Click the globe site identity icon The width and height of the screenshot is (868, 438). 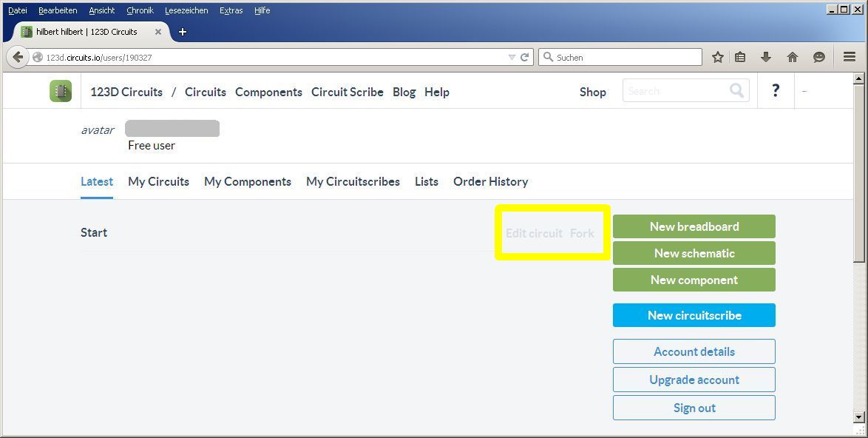point(38,57)
